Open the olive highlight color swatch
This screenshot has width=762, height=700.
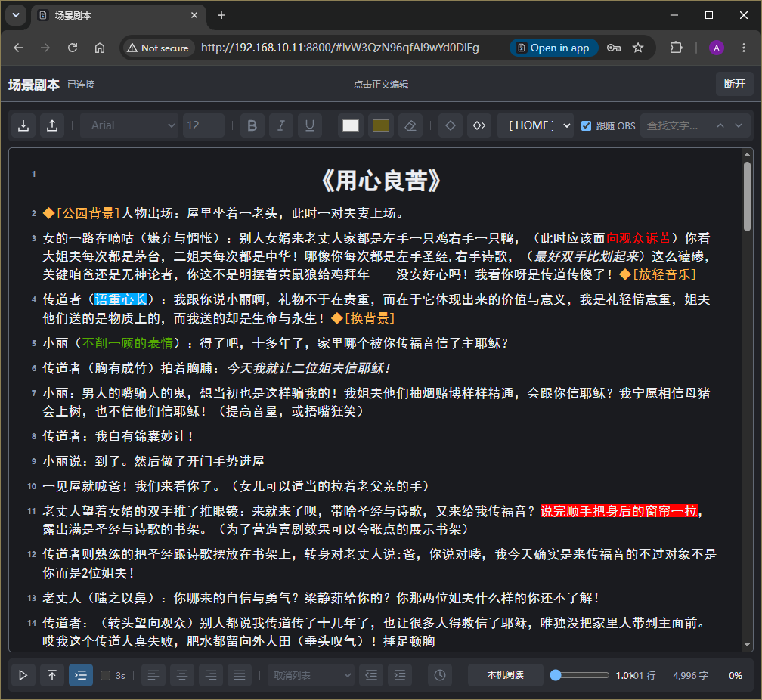click(380, 126)
